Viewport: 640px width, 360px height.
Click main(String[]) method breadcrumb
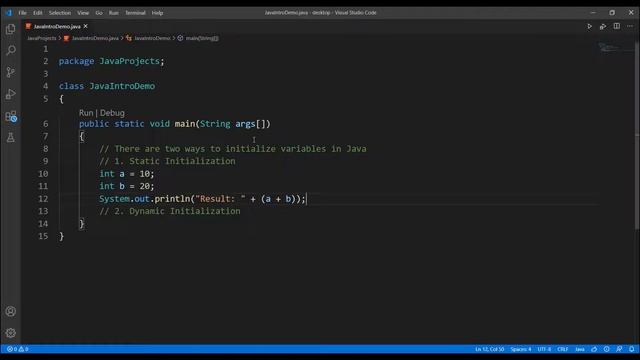198,38
